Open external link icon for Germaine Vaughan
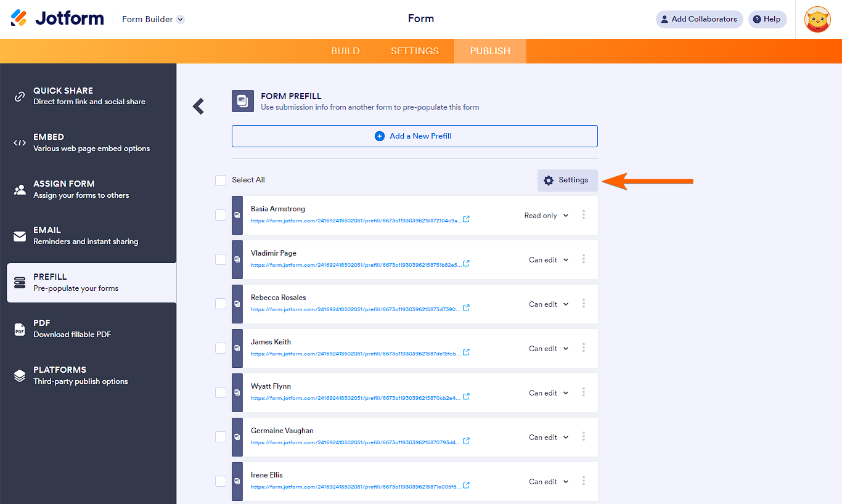Image resolution: width=842 pixels, height=504 pixels. pos(466,441)
